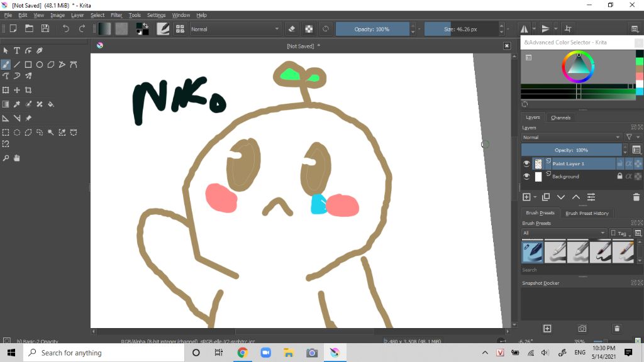Toggle the Tag checkbox in Brush Presets

click(x=613, y=233)
